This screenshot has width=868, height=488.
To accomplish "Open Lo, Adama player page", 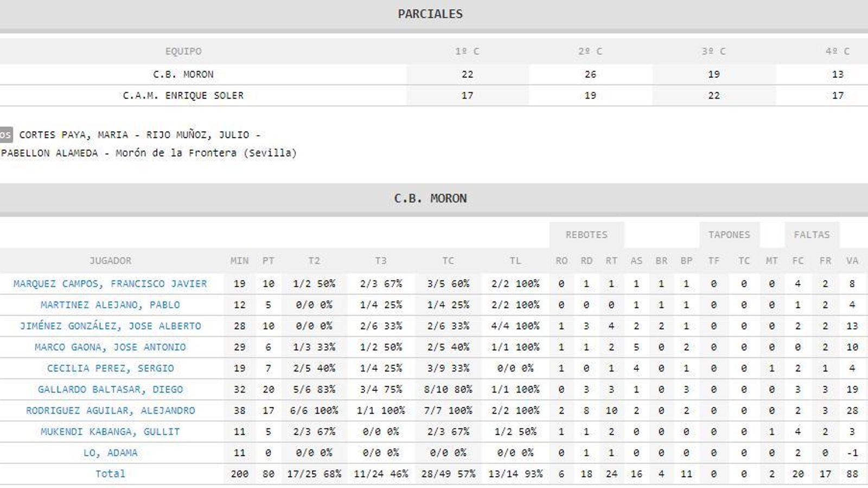I will (x=110, y=453).
